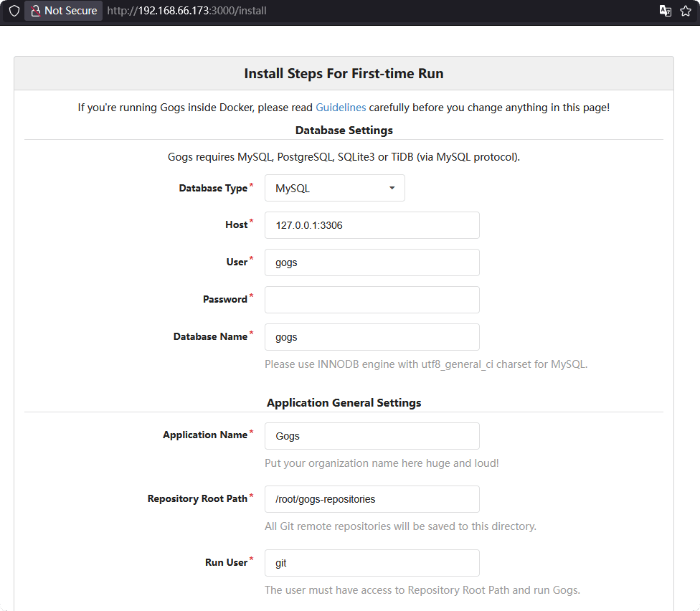
Task: Open the Docker Guidelines link
Action: click(341, 108)
